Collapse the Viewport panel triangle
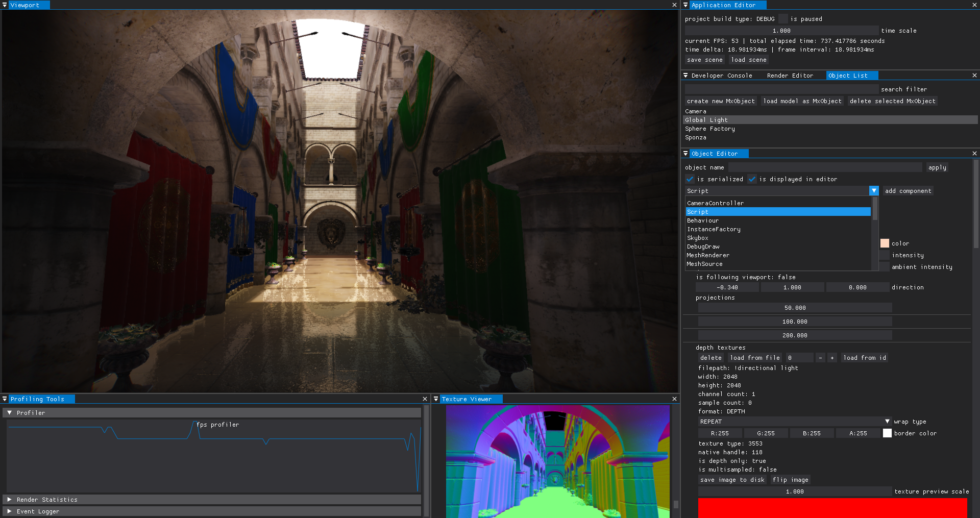The image size is (980, 518). point(5,5)
